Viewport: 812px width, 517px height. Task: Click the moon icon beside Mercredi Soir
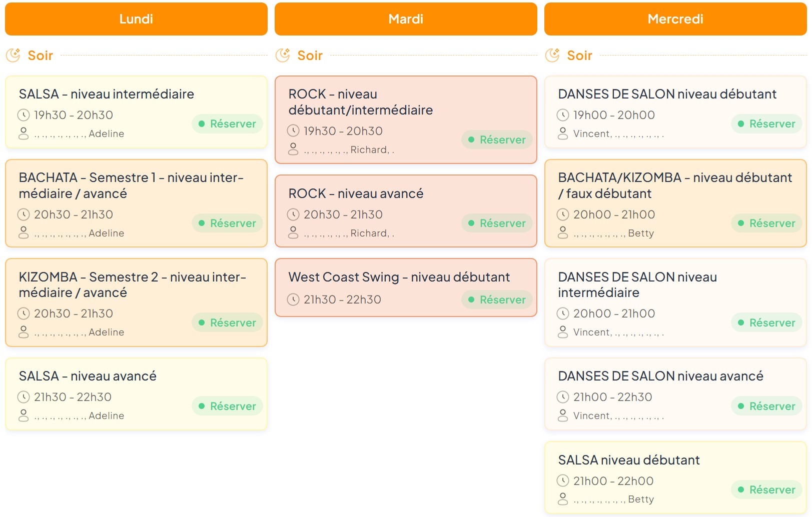pos(552,55)
